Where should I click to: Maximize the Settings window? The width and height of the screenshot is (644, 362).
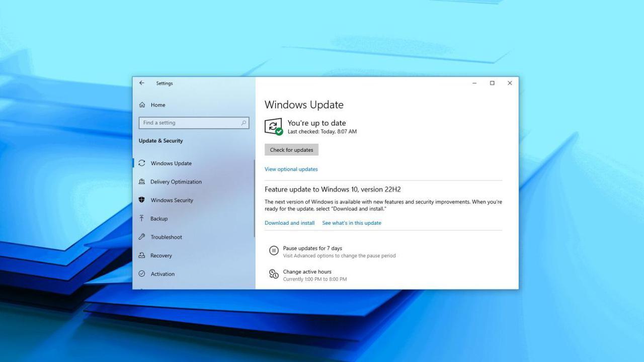(x=492, y=83)
